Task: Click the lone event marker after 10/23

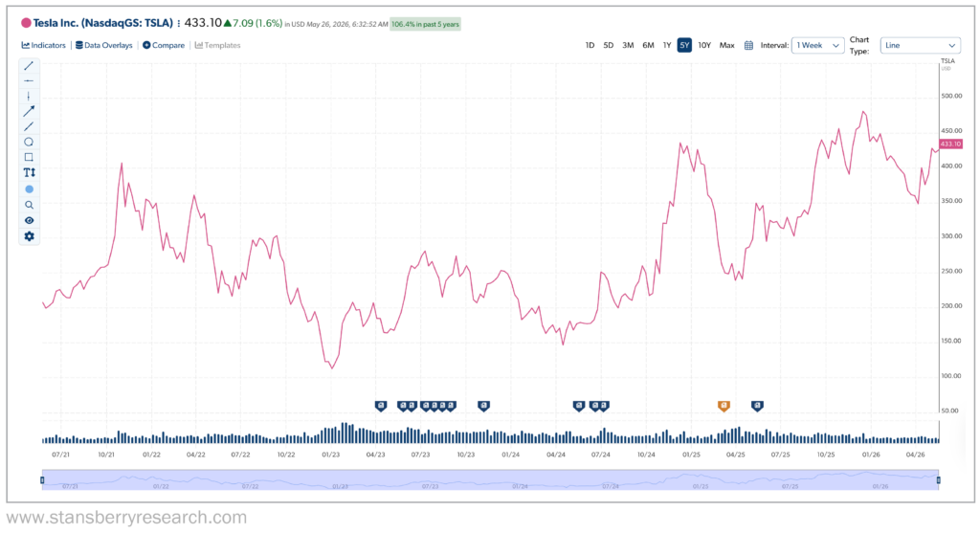Action: (483, 406)
